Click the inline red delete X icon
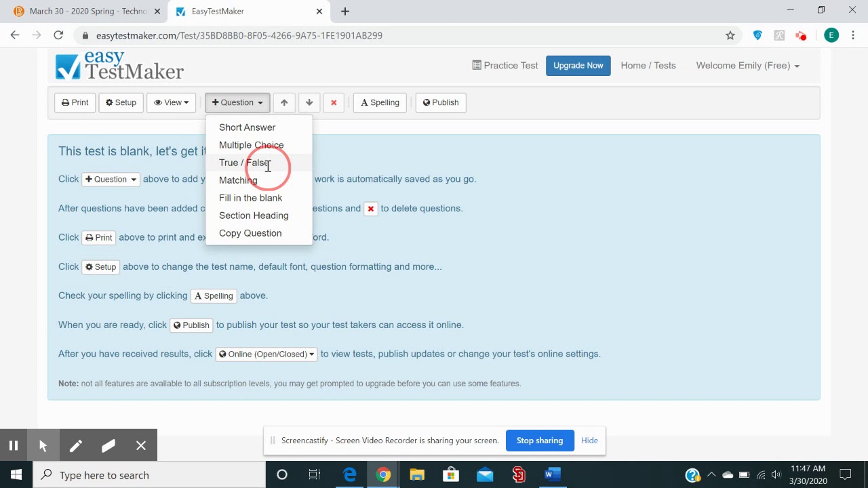The height and width of the screenshot is (488, 868). pos(370,208)
